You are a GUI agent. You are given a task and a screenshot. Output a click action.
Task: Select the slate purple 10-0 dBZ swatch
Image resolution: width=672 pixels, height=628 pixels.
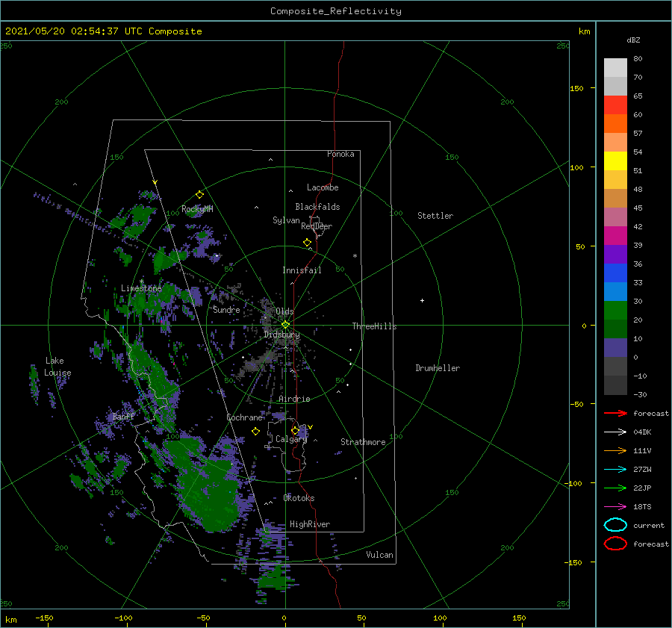[615, 348]
